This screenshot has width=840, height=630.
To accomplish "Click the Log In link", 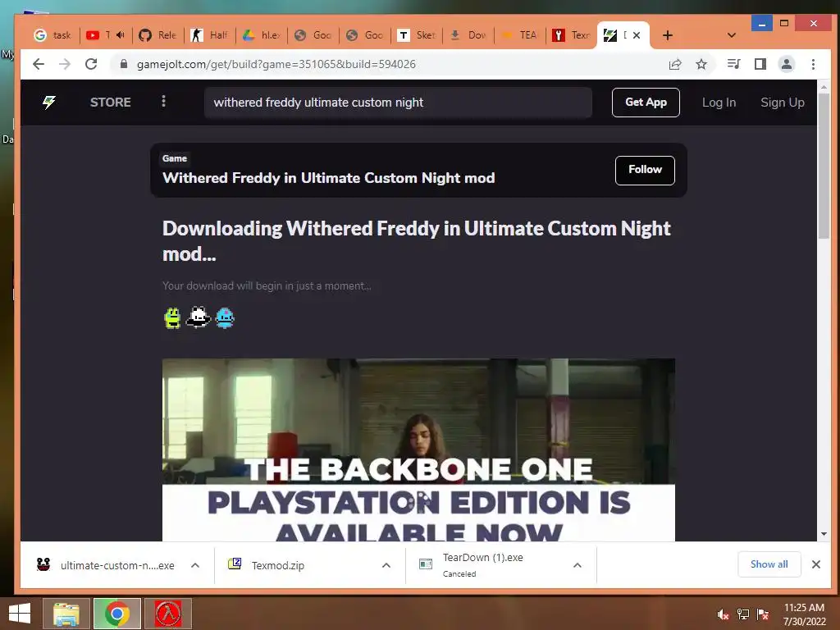I will pyautogui.click(x=719, y=103).
